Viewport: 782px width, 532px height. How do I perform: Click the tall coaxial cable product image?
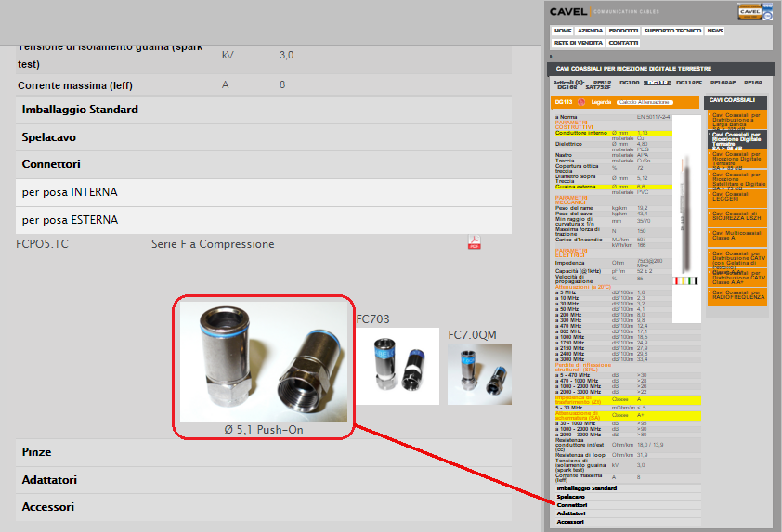pos(686,219)
